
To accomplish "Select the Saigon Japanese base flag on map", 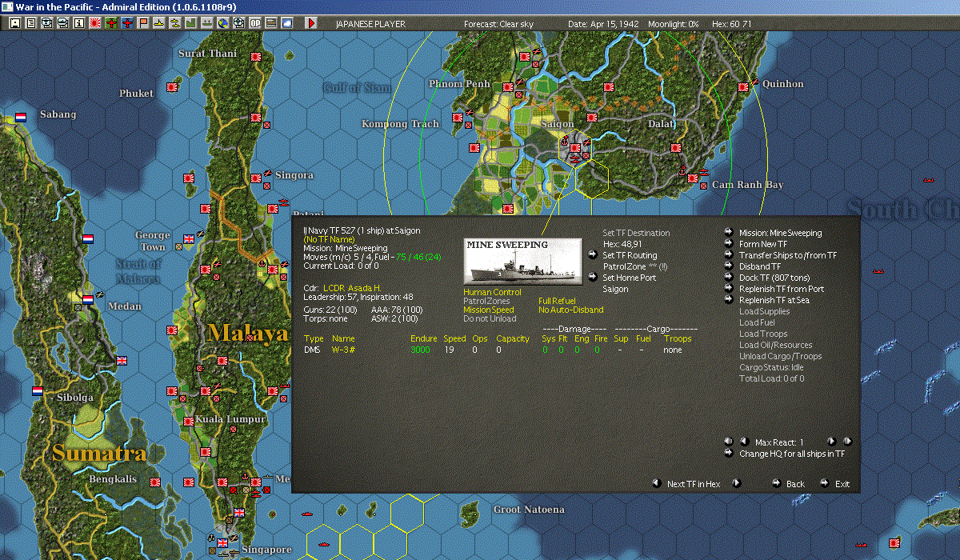I will [x=575, y=147].
